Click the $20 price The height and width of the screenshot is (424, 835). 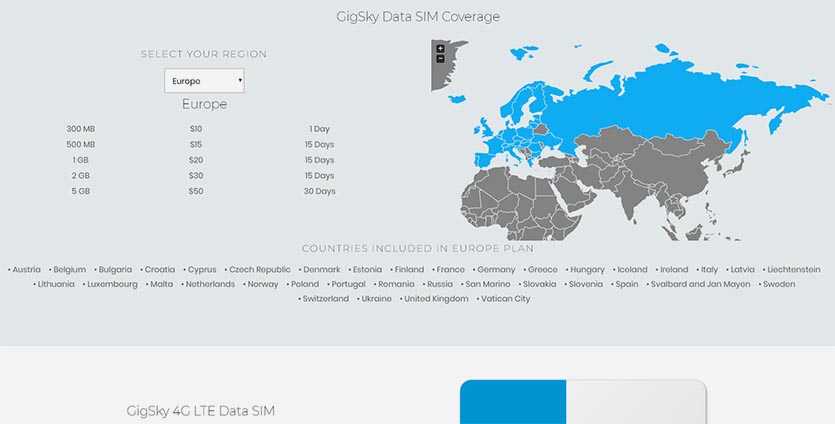pyautogui.click(x=196, y=160)
